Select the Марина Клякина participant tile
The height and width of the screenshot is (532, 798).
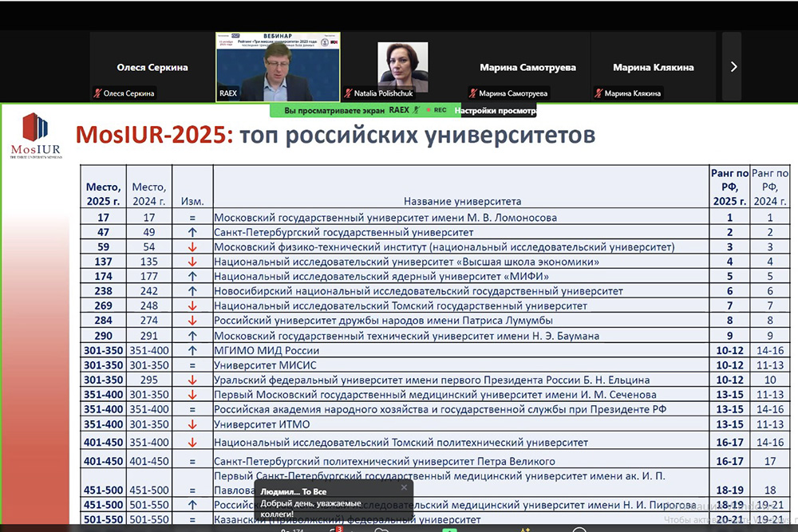tap(653, 67)
